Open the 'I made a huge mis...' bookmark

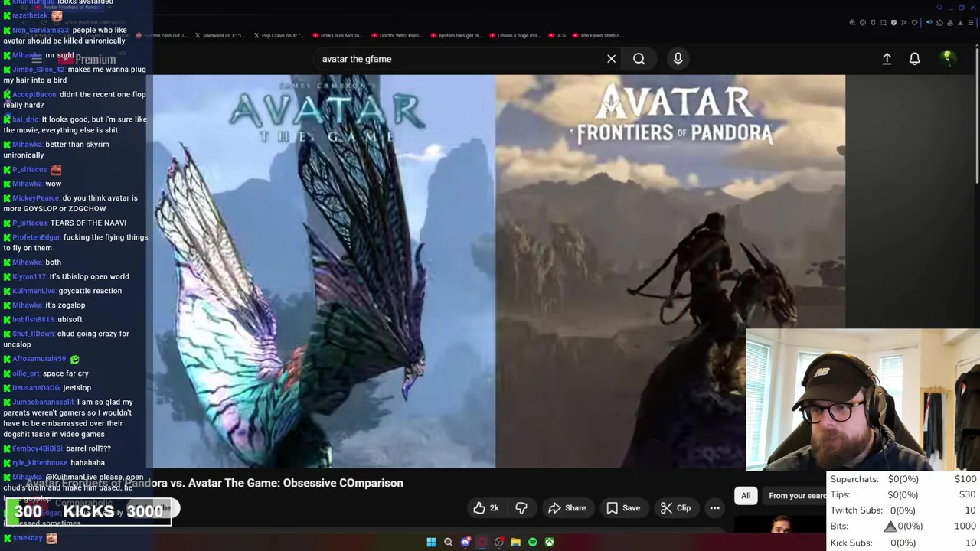(514, 35)
